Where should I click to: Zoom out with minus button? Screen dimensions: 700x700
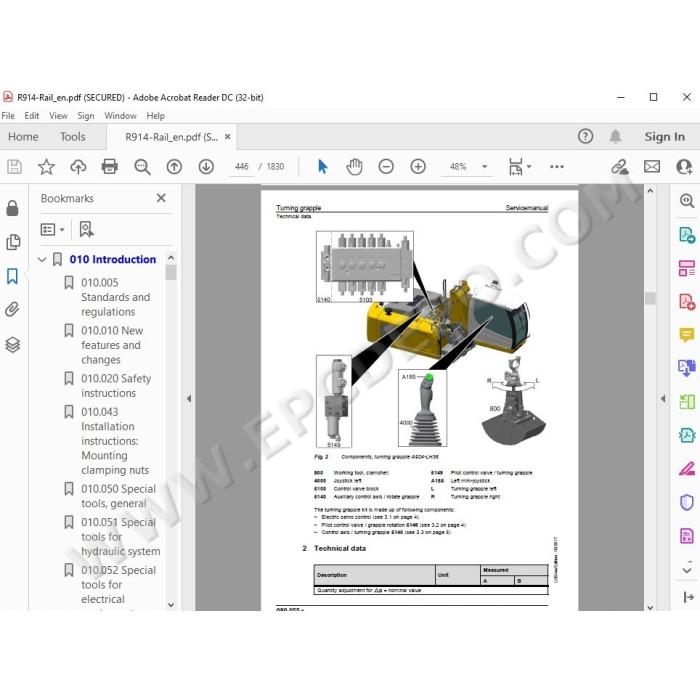(x=386, y=167)
